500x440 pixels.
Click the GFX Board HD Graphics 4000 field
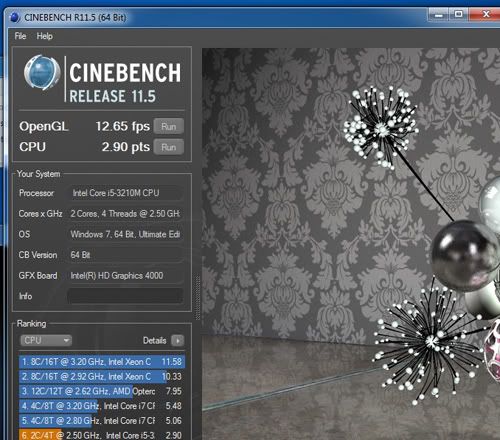tap(125, 276)
